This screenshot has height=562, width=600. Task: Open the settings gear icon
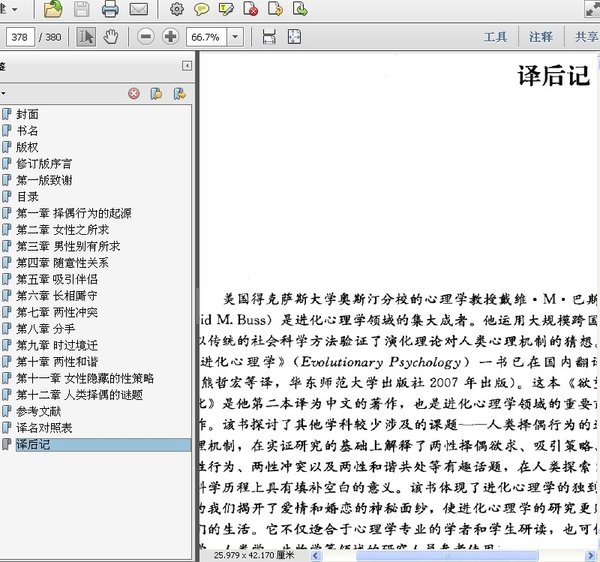(176, 10)
